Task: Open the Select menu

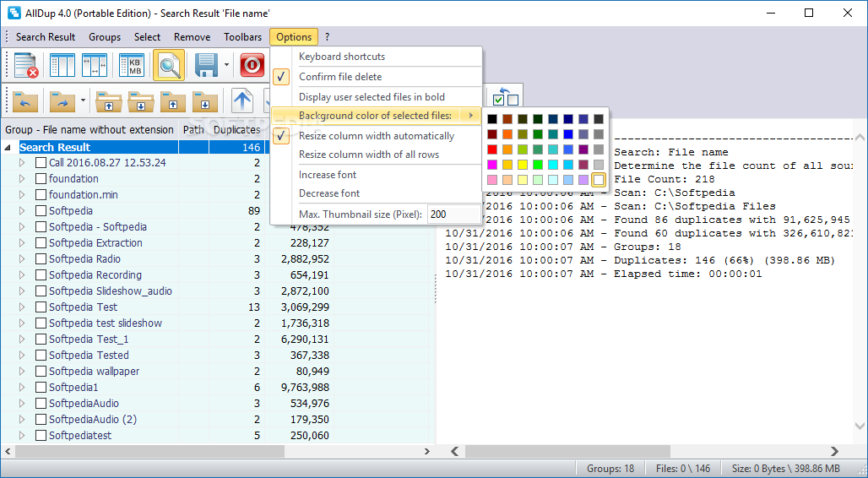Action: point(147,37)
